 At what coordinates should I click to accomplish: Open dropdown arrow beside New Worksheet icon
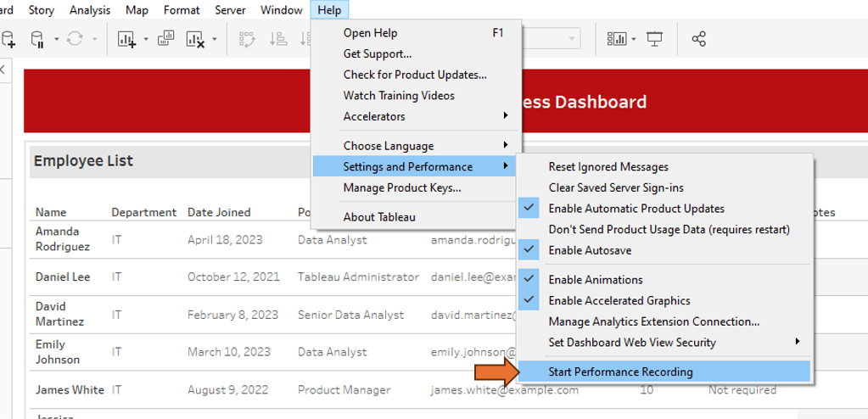click(x=146, y=39)
